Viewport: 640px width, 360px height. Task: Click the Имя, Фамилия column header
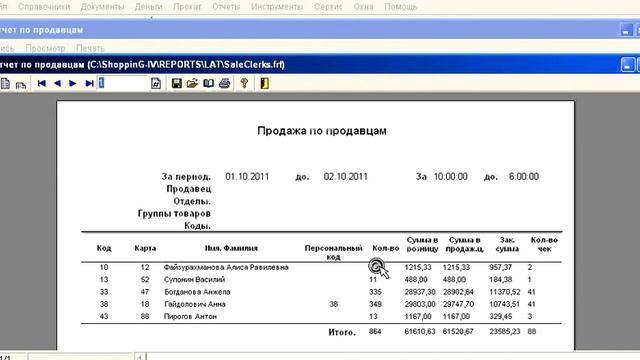click(x=231, y=248)
